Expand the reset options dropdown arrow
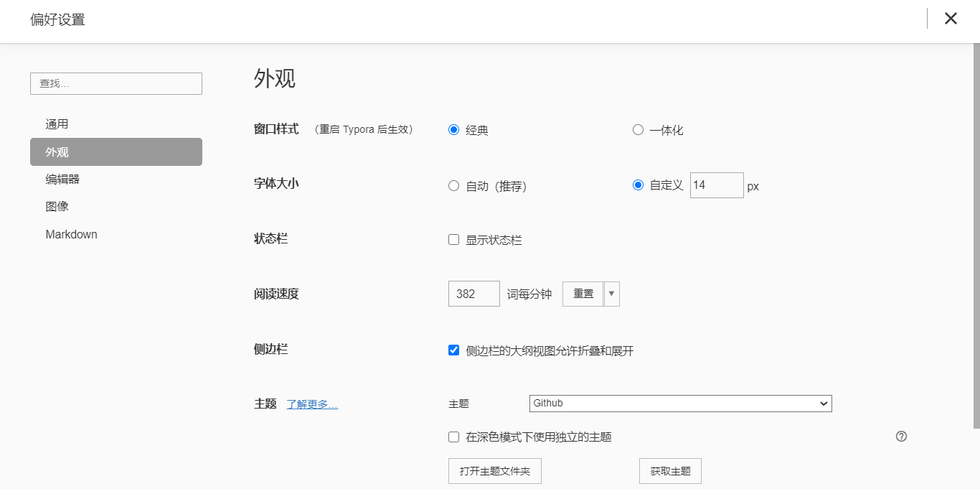This screenshot has height=489, width=980. (611, 293)
